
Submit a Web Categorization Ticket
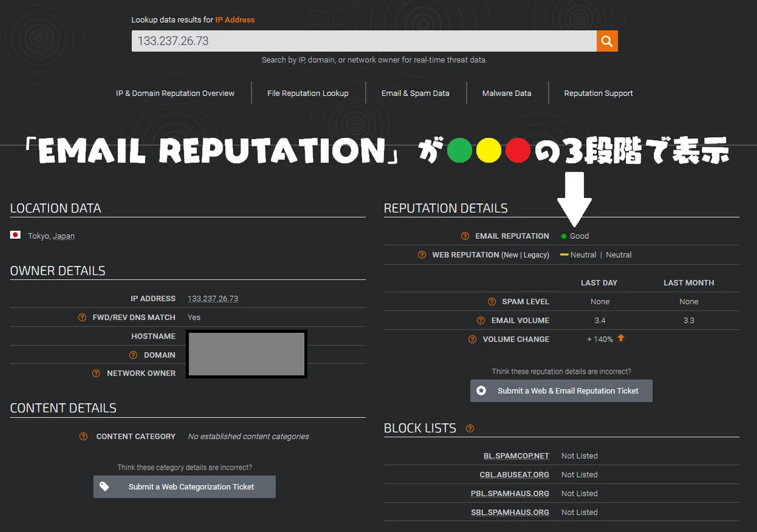(185, 487)
